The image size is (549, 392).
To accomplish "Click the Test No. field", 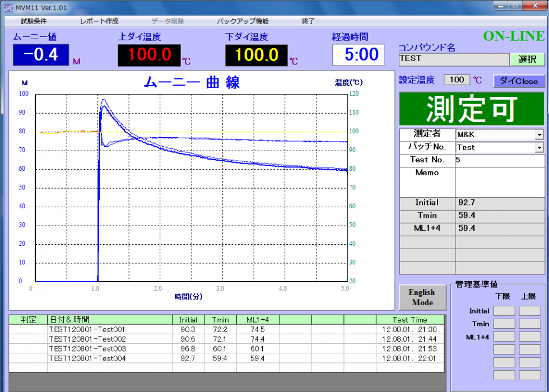I will pyautogui.click(x=499, y=160).
